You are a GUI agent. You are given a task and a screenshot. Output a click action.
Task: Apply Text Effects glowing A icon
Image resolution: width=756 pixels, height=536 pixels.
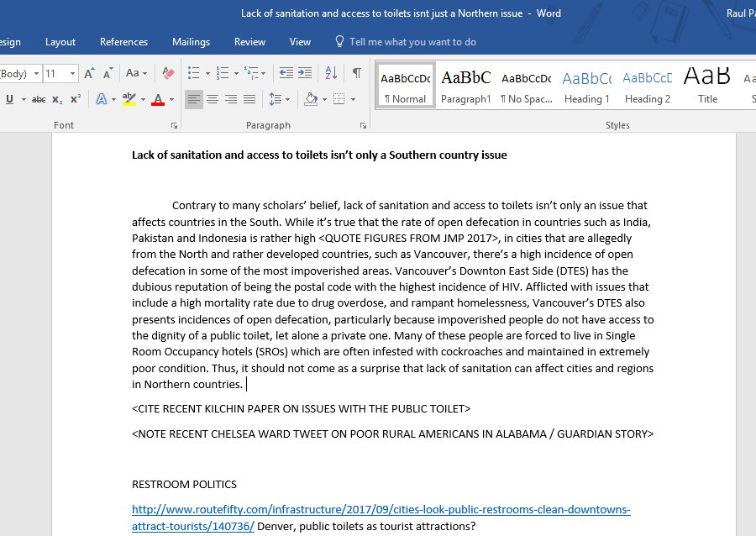(102, 99)
